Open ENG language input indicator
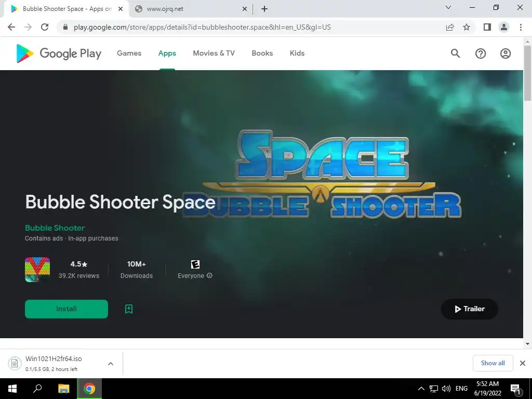The image size is (532, 399). [x=461, y=389]
